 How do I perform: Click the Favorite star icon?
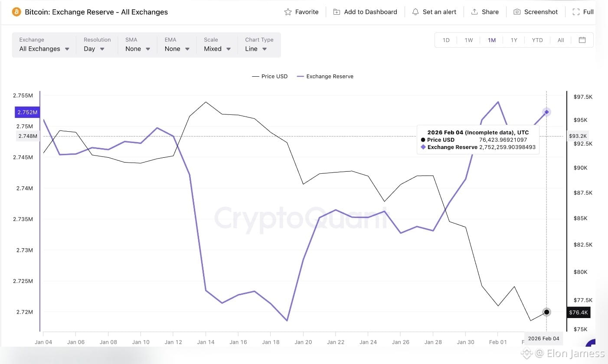point(288,12)
